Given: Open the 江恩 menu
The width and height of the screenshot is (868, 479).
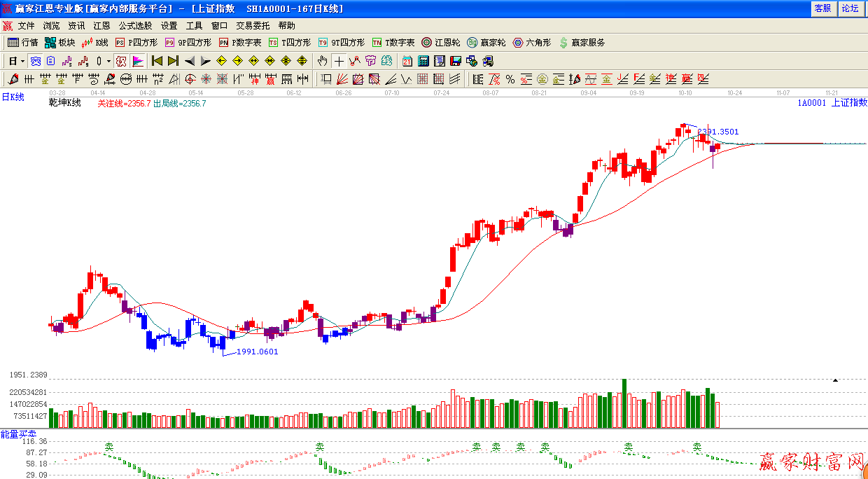Looking at the screenshot, I should point(101,26).
